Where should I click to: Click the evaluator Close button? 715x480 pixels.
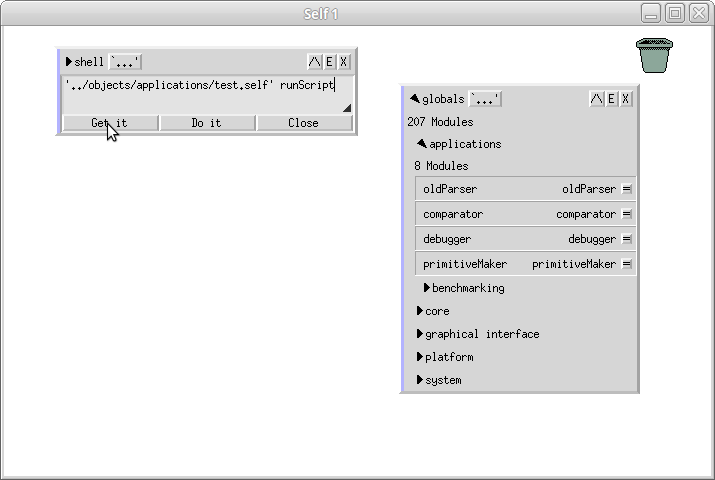point(304,123)
